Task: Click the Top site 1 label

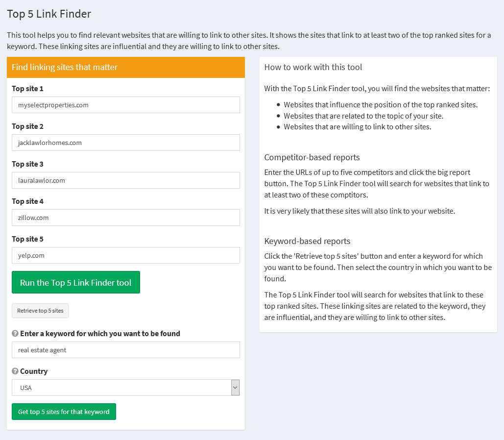Action: pos(27,89)
